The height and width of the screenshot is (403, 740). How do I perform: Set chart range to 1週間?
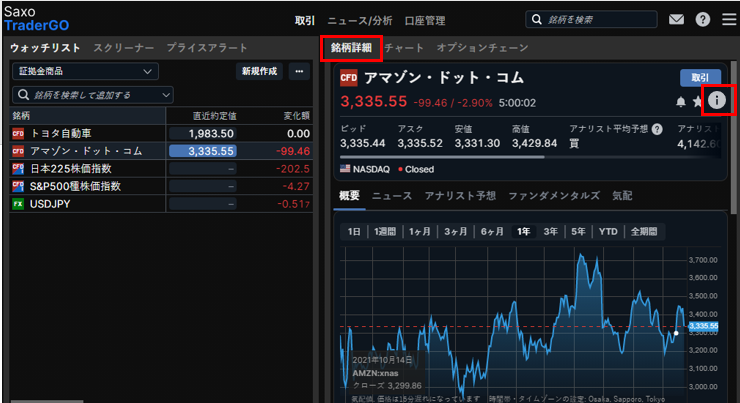(385, 232)
